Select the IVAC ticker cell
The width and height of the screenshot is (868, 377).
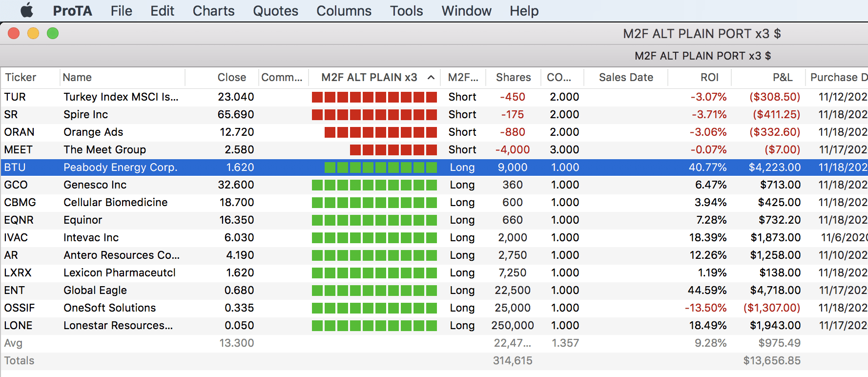click(x=16, y=237)
